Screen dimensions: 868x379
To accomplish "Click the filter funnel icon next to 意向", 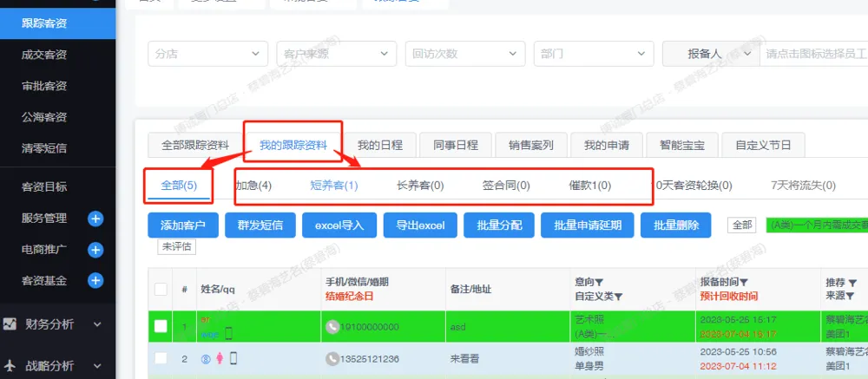I will point(599,282).
